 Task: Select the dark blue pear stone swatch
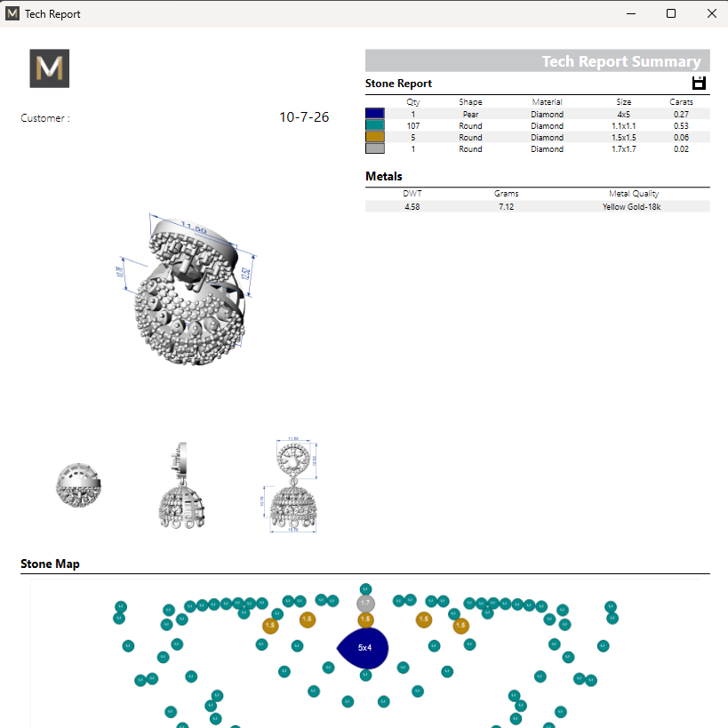coord(375,114)
